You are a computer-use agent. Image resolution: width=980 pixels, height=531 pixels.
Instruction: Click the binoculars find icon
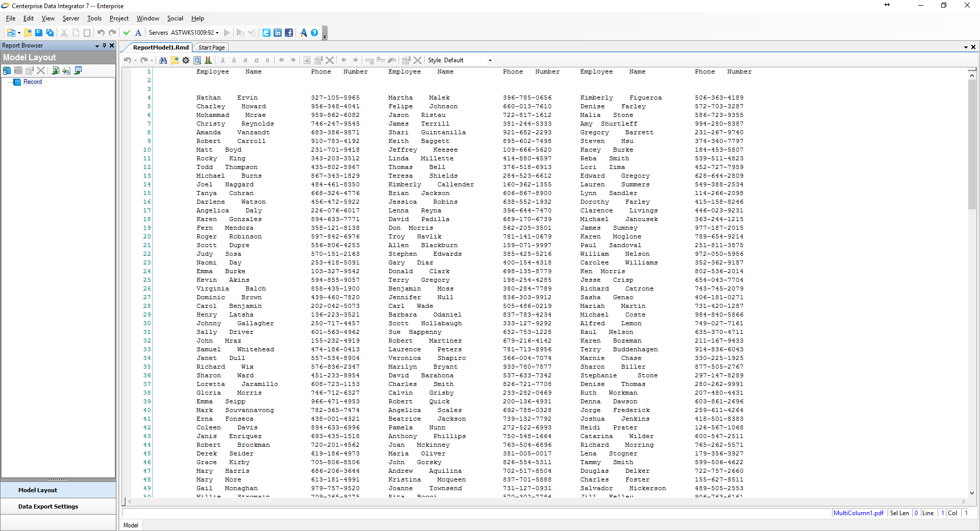point(163,60)
